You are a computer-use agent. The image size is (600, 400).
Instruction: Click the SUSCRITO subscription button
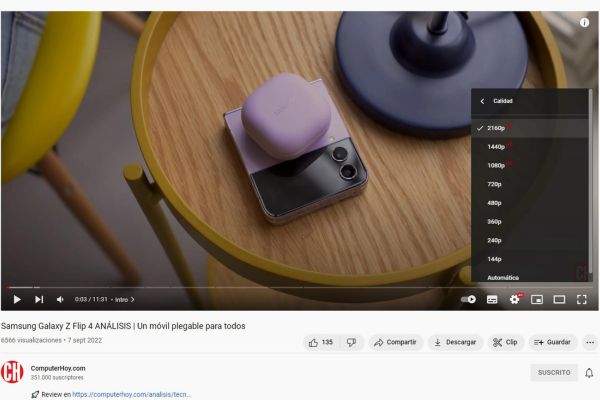(x=554, y=372)
